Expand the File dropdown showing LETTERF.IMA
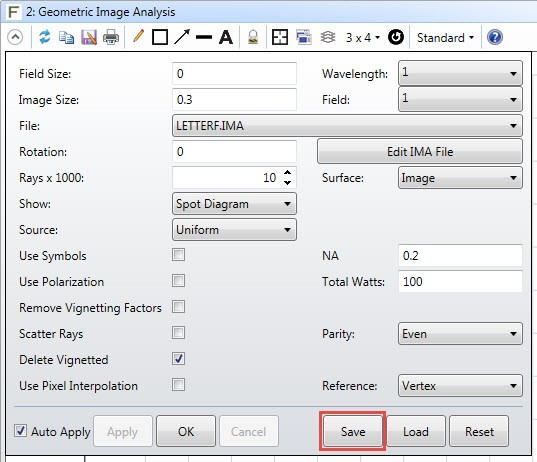 [347, 126]
